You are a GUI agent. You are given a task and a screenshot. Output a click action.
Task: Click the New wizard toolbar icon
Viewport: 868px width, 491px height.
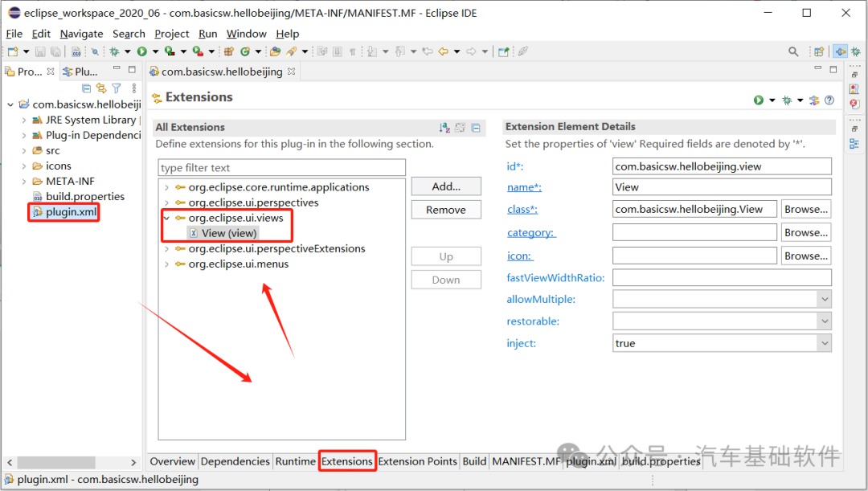click(13, 51)
